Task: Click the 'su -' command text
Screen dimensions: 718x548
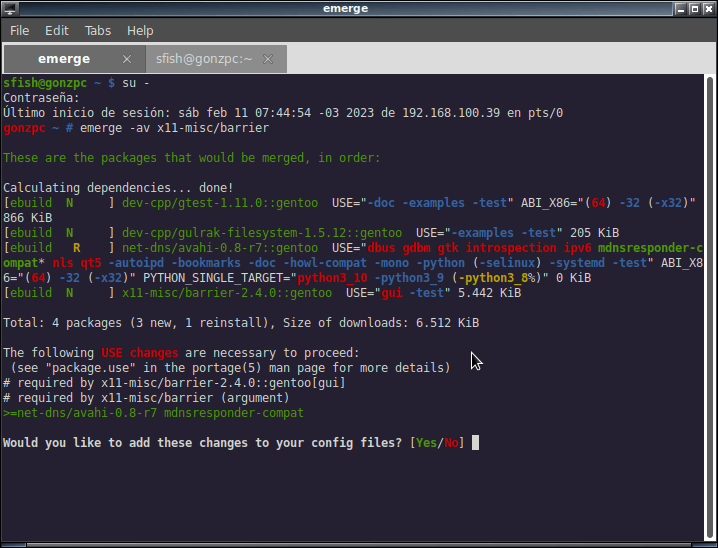Action: click(x=136, y=83)
